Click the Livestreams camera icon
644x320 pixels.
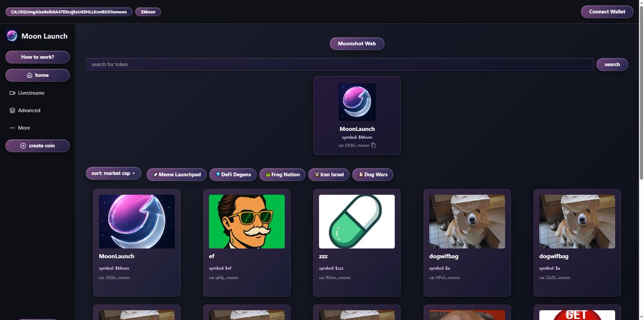(12, 93)
